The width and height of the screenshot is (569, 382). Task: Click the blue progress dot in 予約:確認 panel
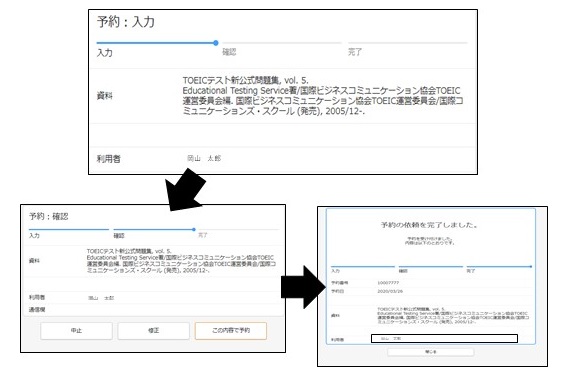[x=194, y=229]
